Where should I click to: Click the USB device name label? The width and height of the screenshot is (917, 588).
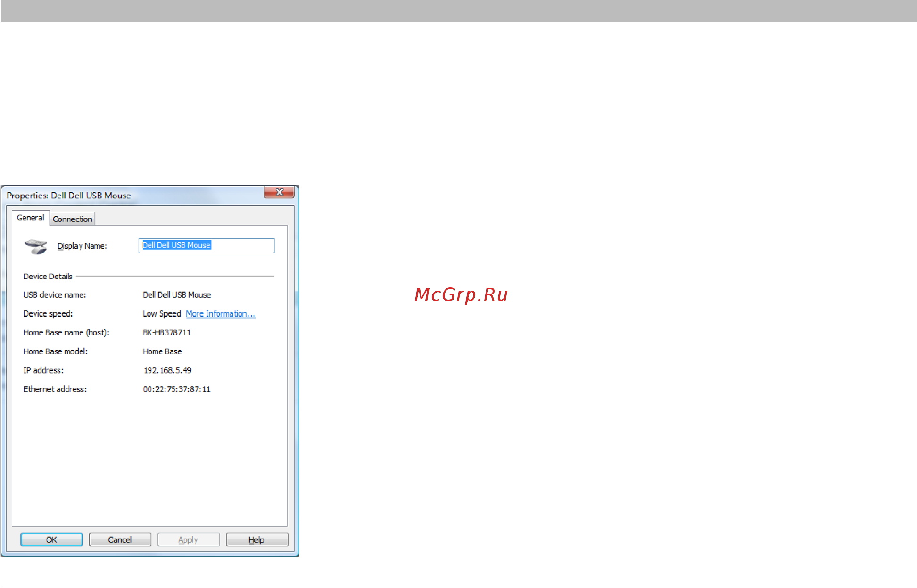click(x=55, y=295)
